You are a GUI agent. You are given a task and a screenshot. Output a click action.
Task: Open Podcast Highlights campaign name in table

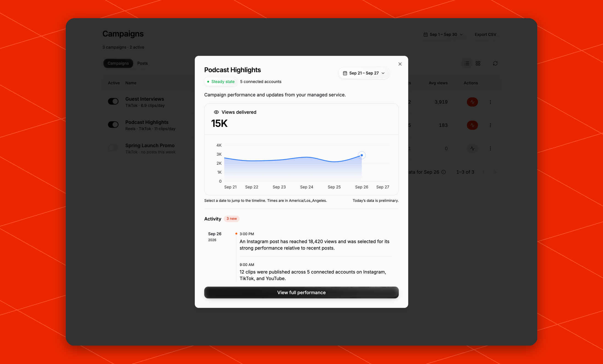pos(147,122)
